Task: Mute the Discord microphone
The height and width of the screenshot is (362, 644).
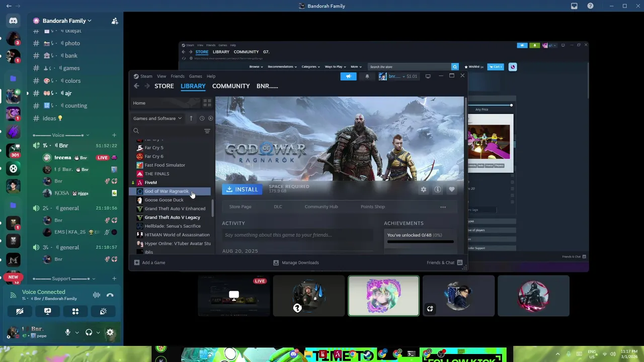Action: tap(67, 332)
